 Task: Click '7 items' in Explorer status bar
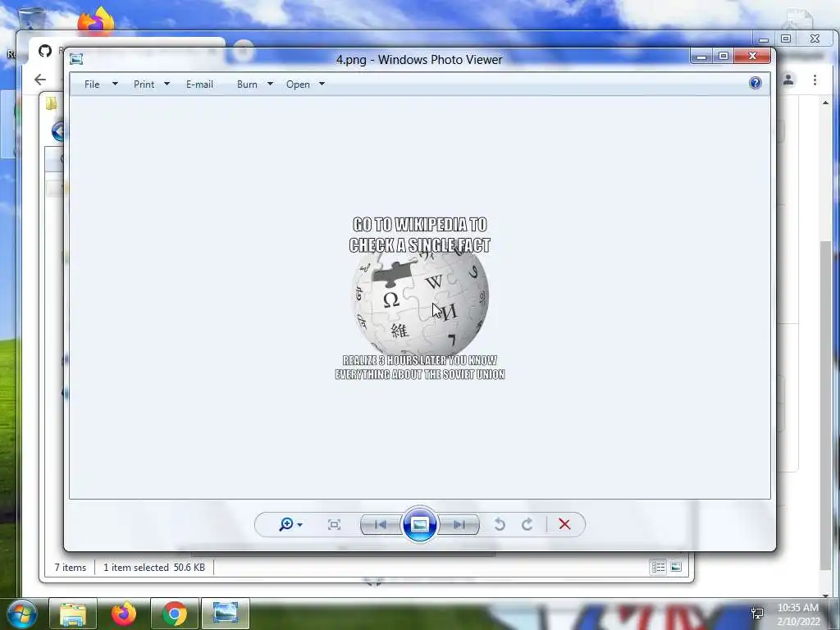[71, 568]
